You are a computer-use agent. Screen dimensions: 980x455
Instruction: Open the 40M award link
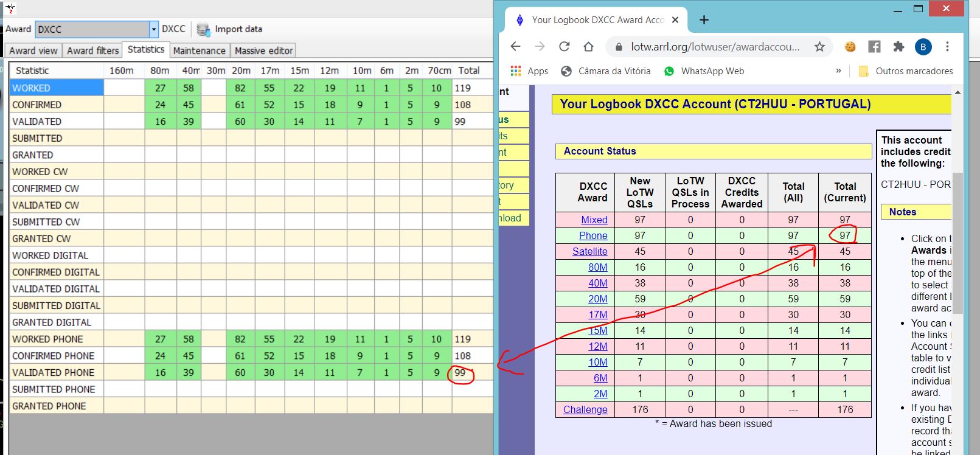click(598, 283)
